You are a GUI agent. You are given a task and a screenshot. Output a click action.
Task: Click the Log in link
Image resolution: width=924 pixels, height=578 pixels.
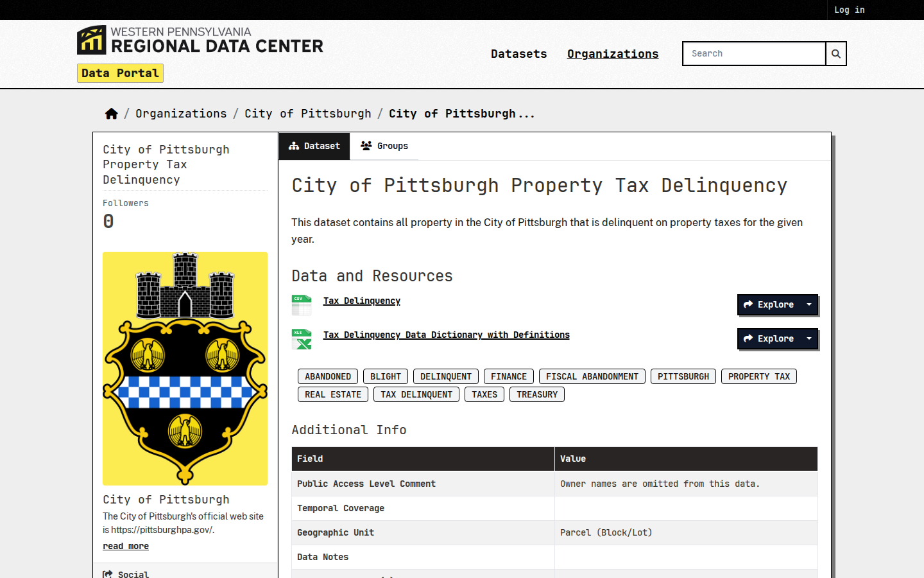tap(850, 10)
